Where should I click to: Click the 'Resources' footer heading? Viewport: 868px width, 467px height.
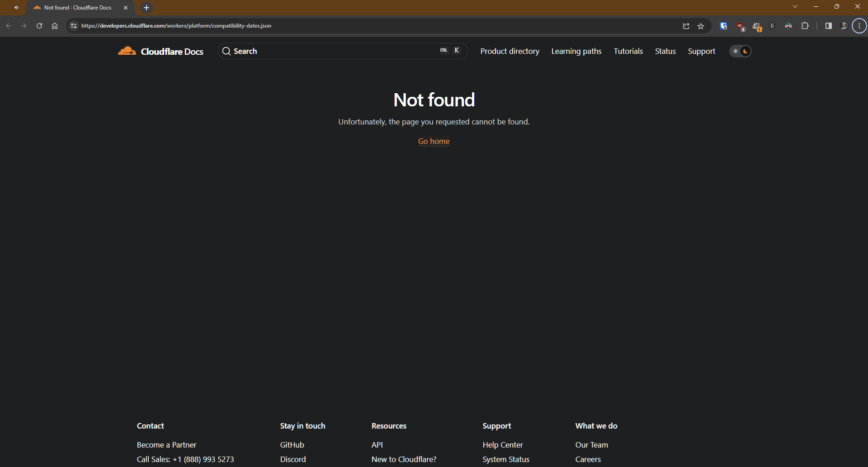pos(389,426)
